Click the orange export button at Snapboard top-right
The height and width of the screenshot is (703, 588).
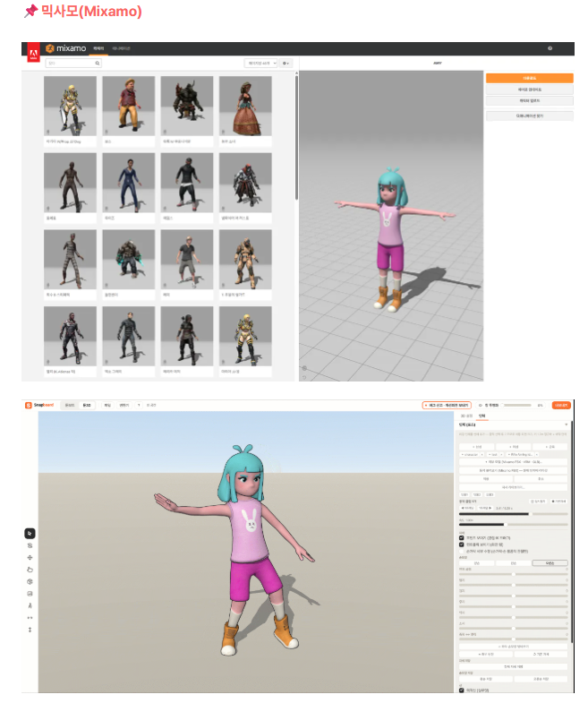coord(561,405)
